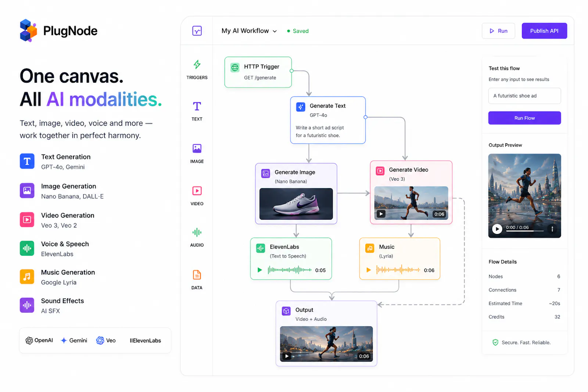Select the Triggers lightning bolt icon
Screen dimensions: 588x392
pos(197,65)
